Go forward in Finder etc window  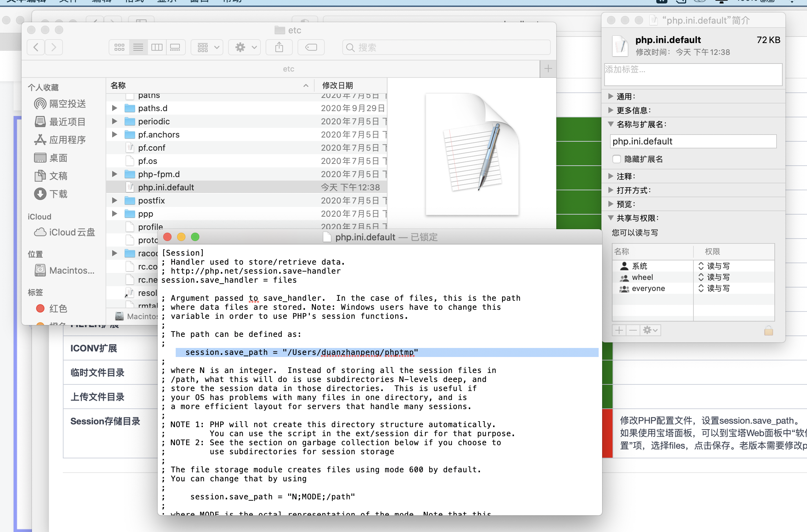[x=53, y=47]
